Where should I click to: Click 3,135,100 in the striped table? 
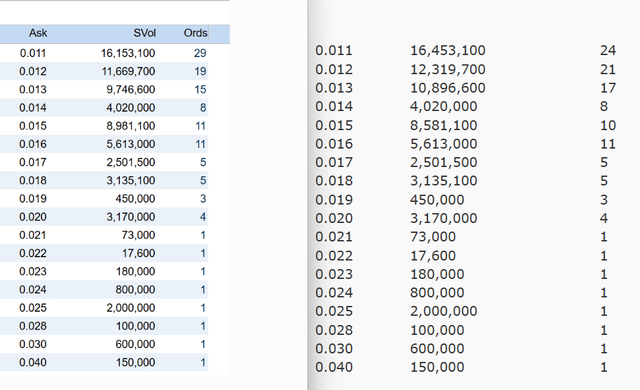(x=131, y=180)
